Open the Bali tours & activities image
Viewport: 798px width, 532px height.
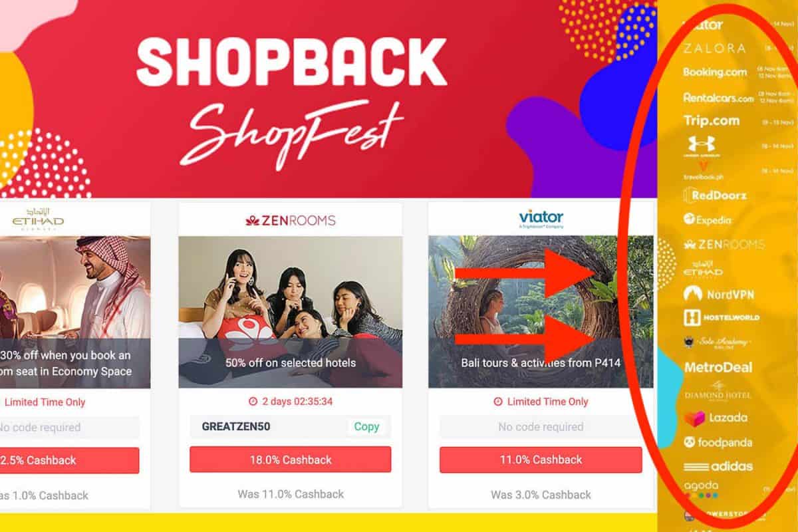(541, 312)
